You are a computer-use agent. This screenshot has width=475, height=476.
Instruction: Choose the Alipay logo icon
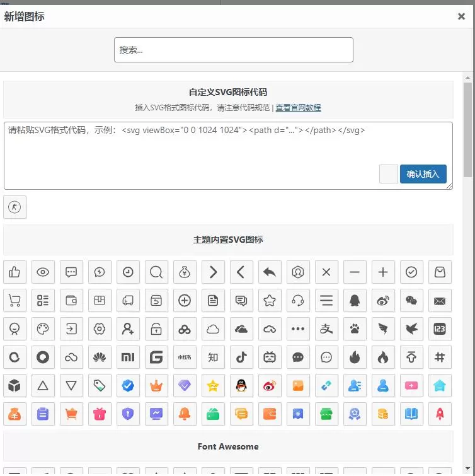coord(326,328)
